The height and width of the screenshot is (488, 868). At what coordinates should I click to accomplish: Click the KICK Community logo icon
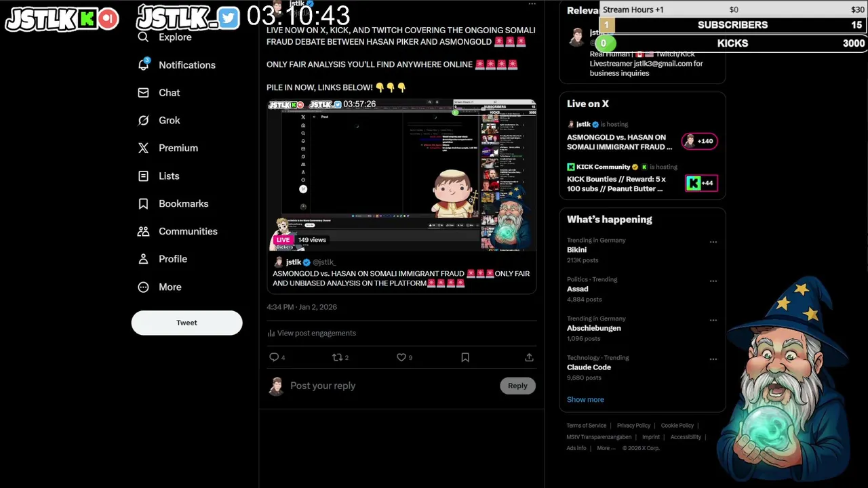click(571, 167)
